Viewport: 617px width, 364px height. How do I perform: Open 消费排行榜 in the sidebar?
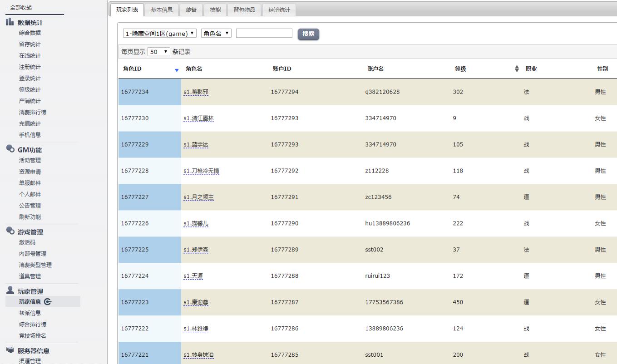click(x=33, y=112)
